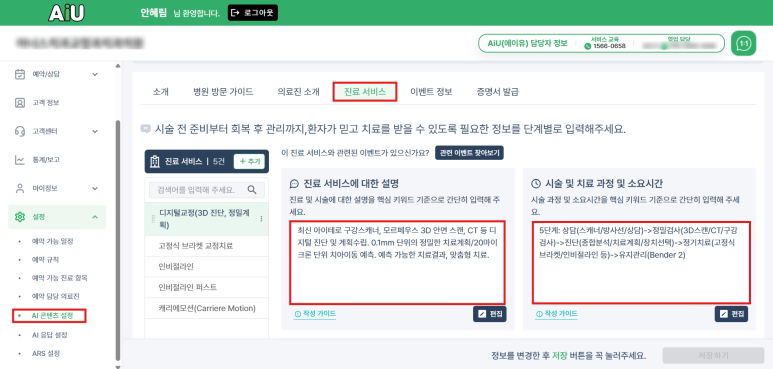
Task: Click the 설정 gear icon
Action: point(20,217)
